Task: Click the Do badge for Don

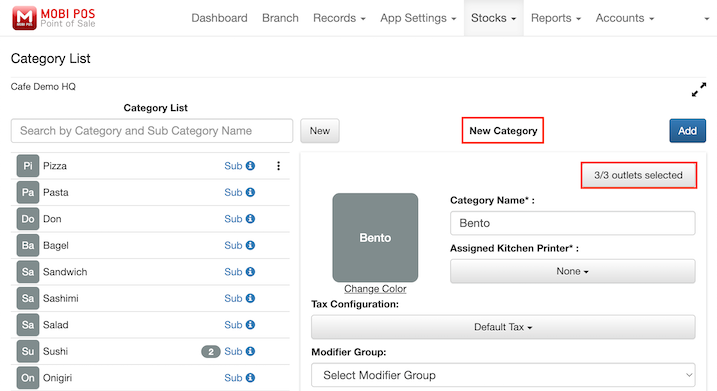Action: 28,219
